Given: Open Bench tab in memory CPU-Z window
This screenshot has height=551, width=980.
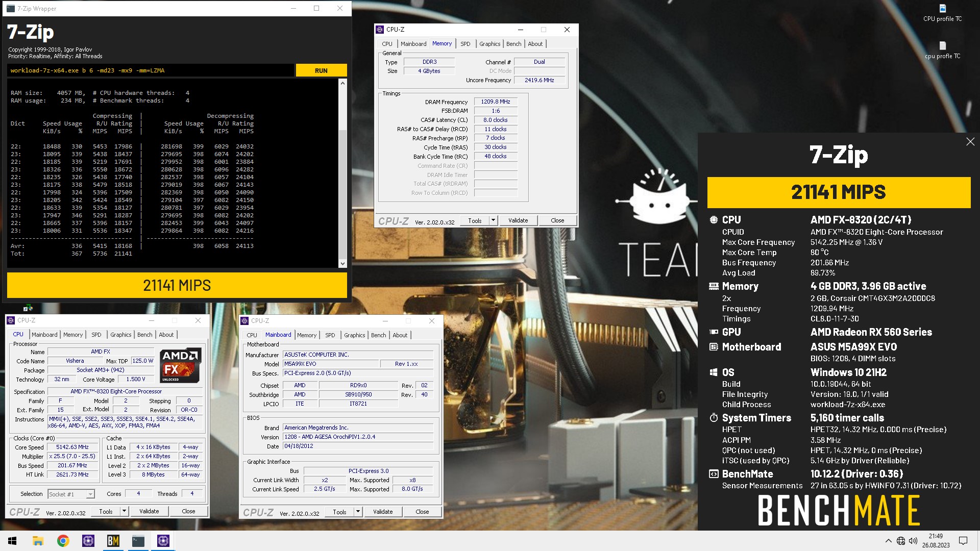Looking at the screenshot, I should coord(513,44).
